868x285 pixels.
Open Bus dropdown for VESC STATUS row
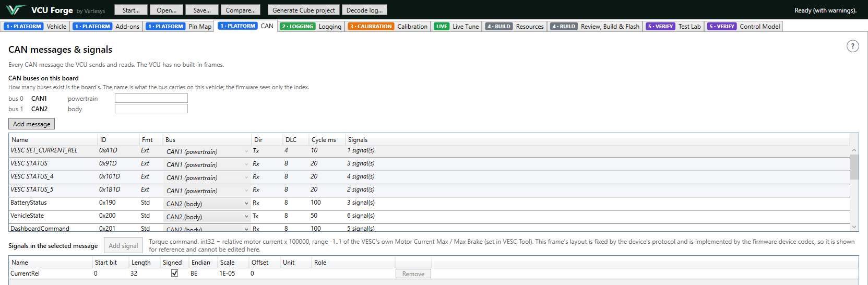click(207, 164)
